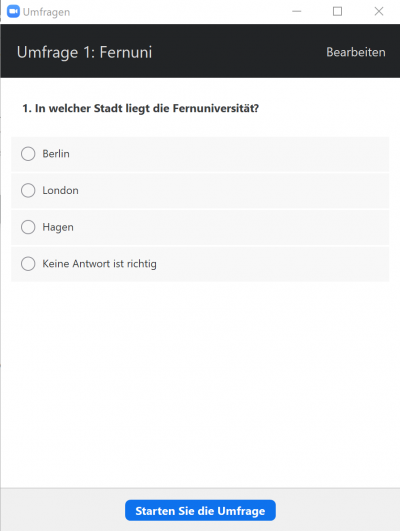Screen dimensions: 400x531
Task: Click the 'London' answer label text
Action: click(x=60, y=190)
